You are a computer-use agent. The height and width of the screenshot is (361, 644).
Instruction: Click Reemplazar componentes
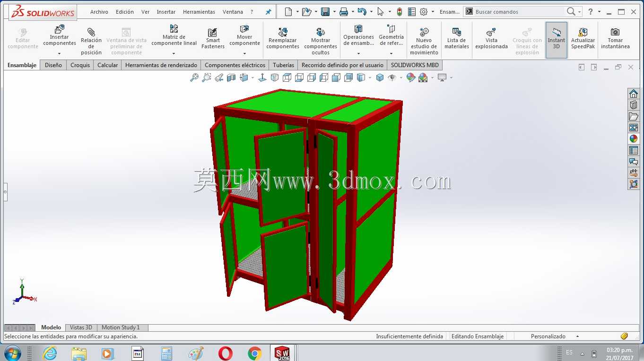click(x=283, y=39)
